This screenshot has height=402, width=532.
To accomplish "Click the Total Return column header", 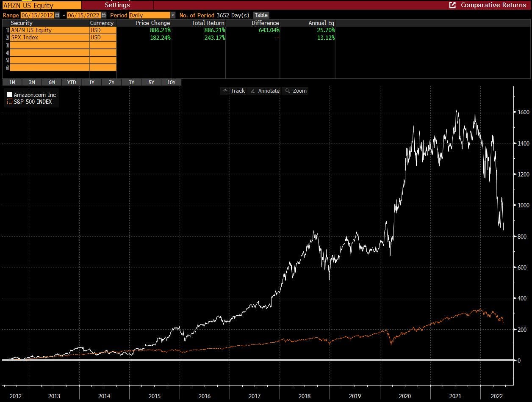I will tap(208, 23).
